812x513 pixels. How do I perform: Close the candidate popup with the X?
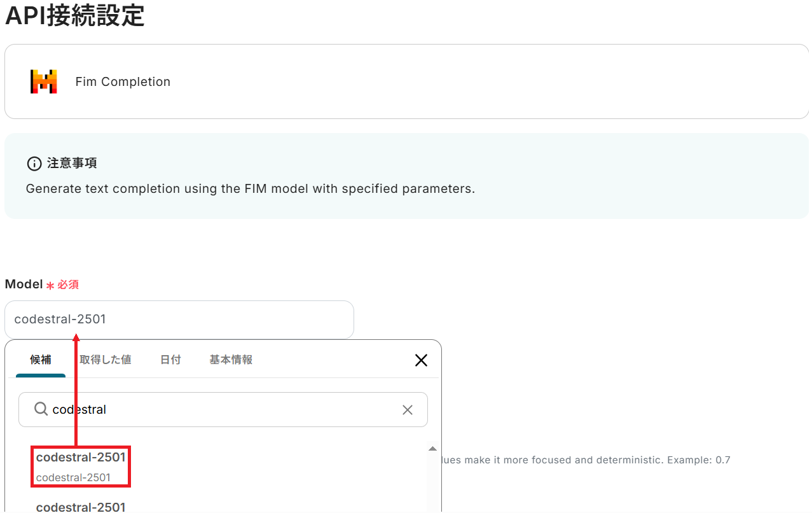click(421, 360)
